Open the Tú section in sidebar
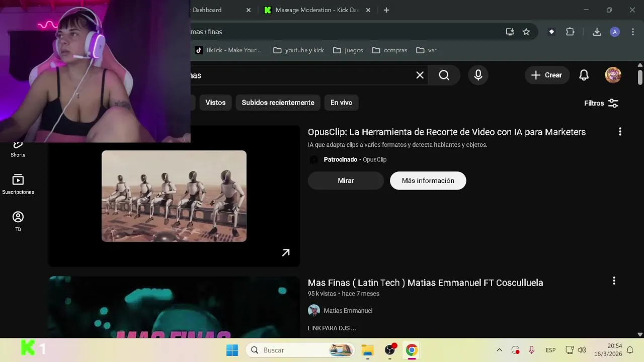 pyautogui.click(x=18, y=222)
